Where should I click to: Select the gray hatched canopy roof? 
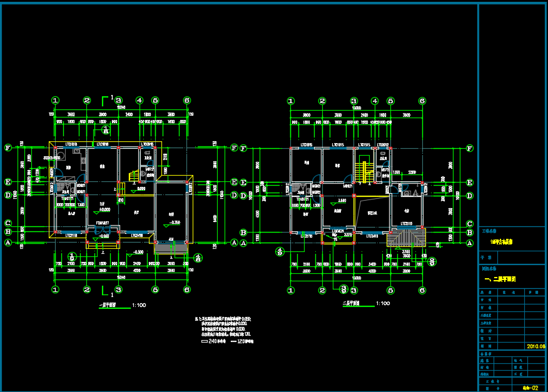click(406, 238)
